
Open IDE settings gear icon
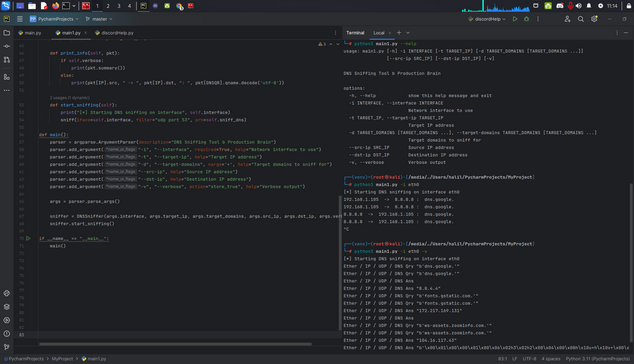594,19
